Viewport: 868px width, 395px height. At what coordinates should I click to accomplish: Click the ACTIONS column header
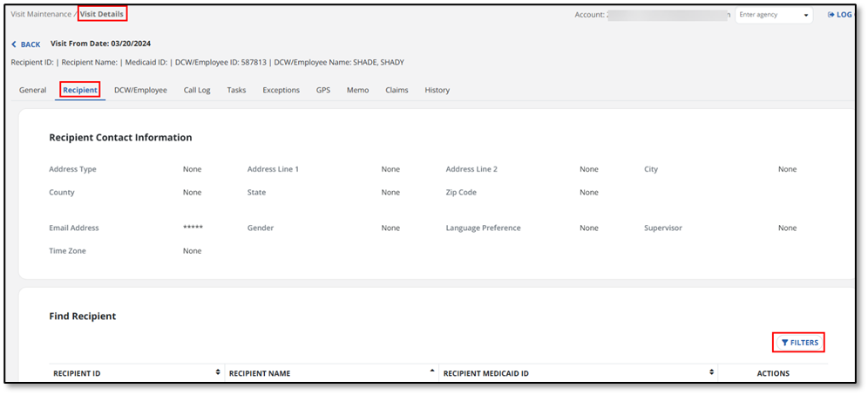point(772,373)
